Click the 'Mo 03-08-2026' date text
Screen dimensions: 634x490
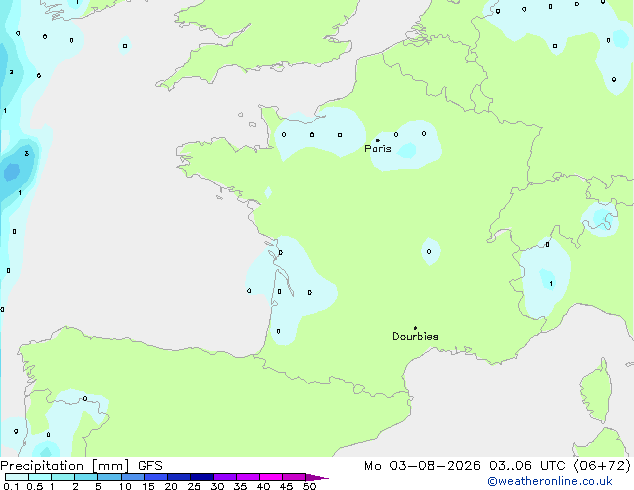pos(422,466)
